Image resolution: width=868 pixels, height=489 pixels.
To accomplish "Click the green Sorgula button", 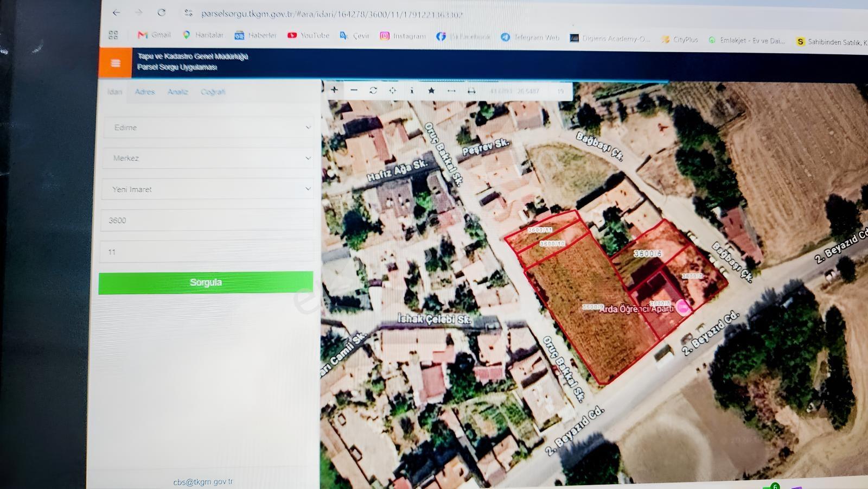I will (206, 283).
